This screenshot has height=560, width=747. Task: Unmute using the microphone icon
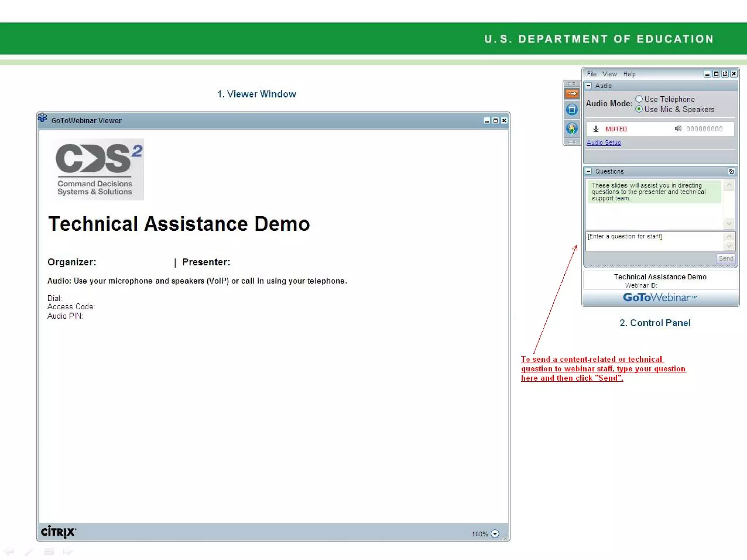point(596,129)
